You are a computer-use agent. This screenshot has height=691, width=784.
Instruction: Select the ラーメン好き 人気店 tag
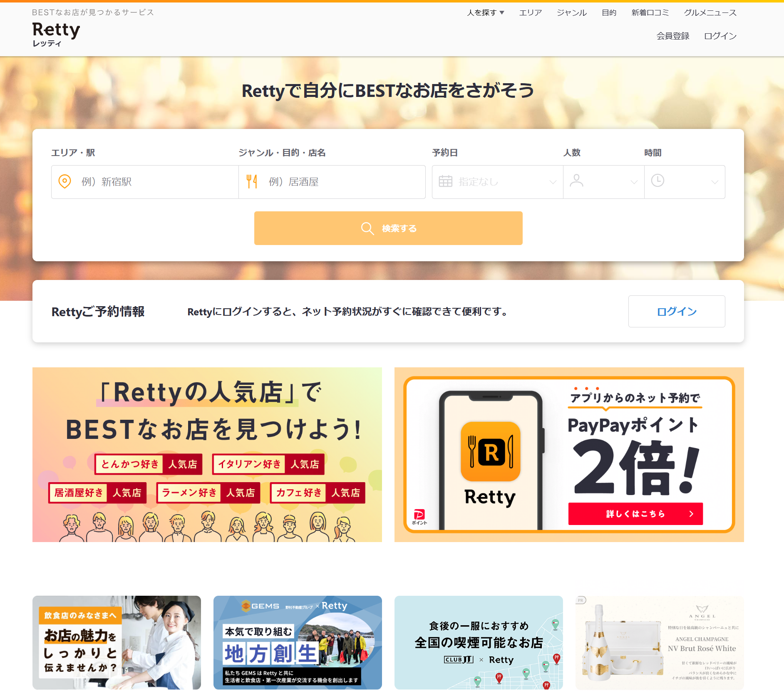(x=208, y=493)
